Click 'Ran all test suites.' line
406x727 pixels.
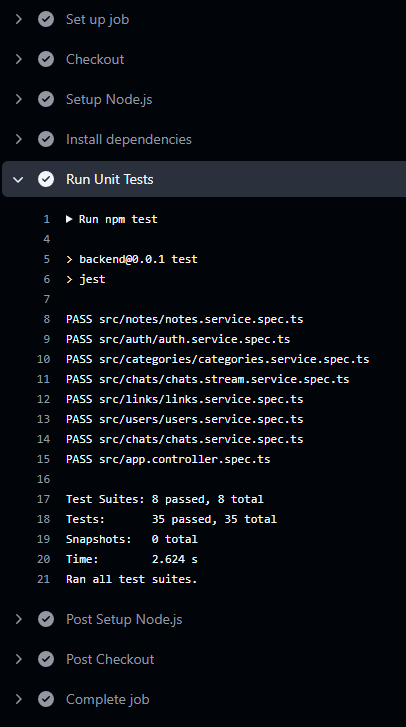132,579
